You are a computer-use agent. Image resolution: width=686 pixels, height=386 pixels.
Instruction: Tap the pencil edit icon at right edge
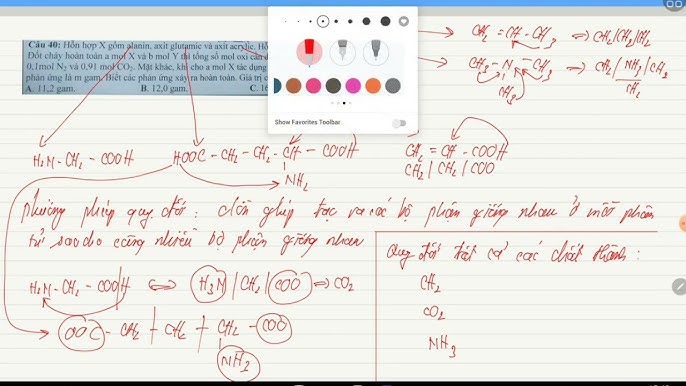tap(679, 287)
